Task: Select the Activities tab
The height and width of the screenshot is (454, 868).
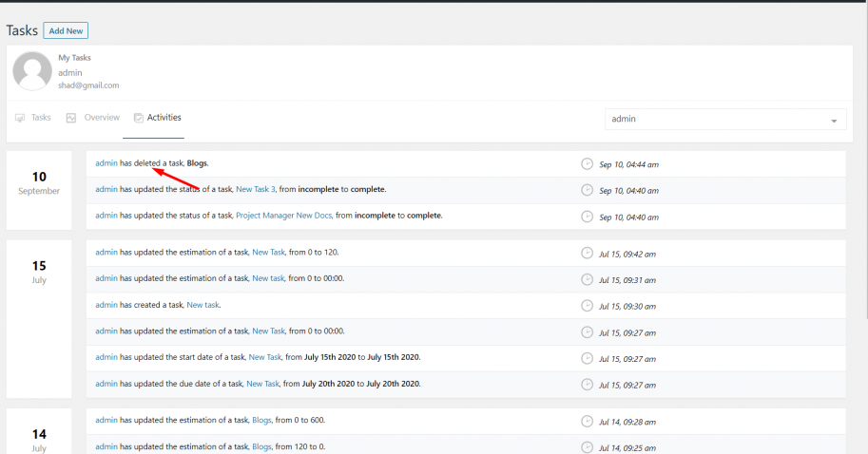Action: (x=157, y=118)
